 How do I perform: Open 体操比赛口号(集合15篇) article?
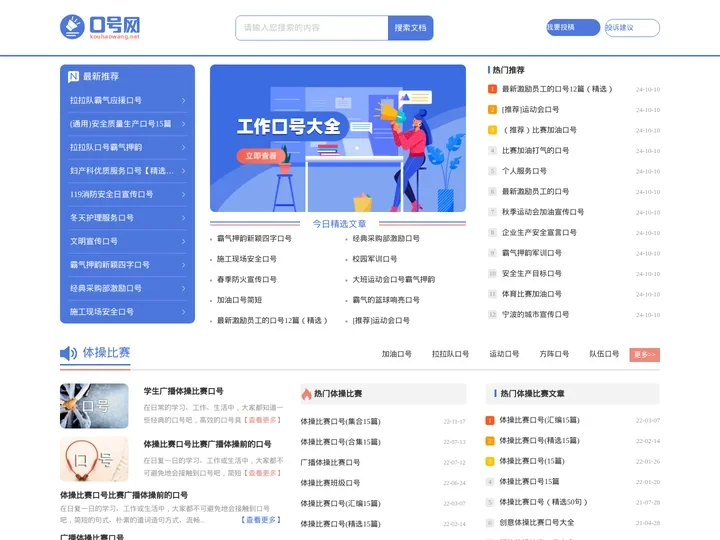[x=340, y=421]
